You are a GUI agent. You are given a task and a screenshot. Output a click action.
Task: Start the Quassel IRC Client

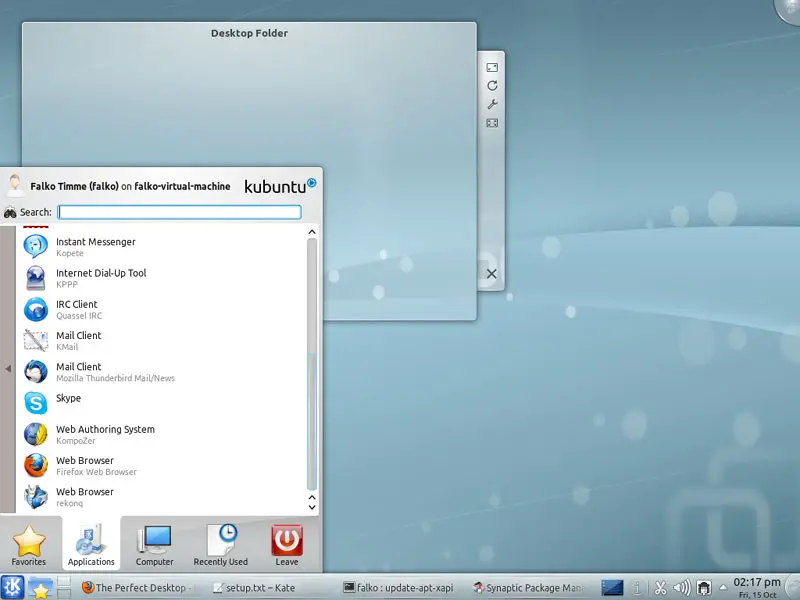point(162,309)
